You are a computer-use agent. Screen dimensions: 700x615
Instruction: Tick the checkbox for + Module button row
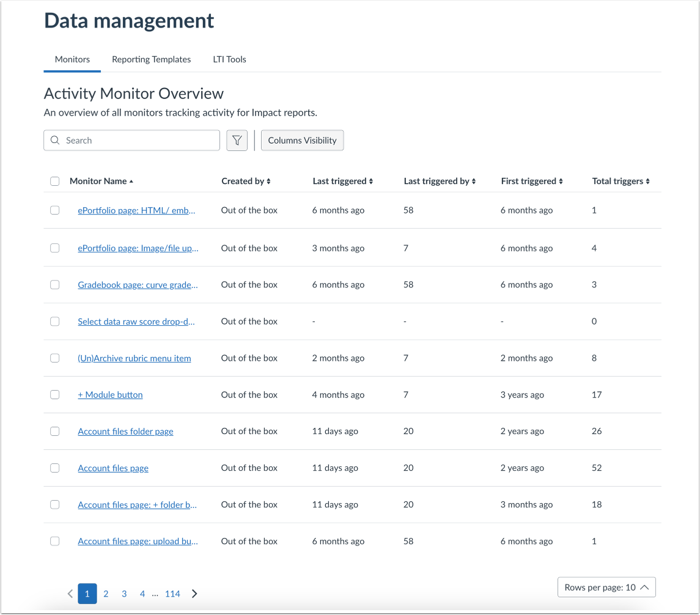tap(55, 395)
